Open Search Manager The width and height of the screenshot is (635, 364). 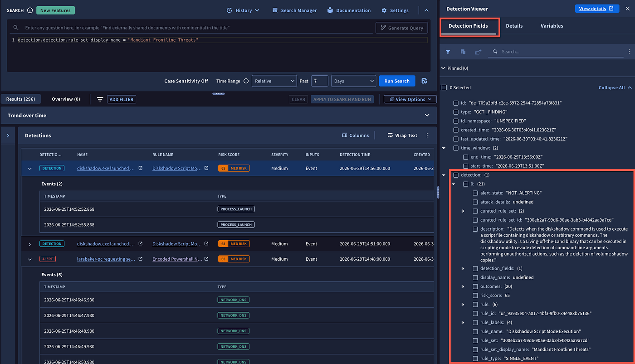pyautogui.click(x=294, y=10)
